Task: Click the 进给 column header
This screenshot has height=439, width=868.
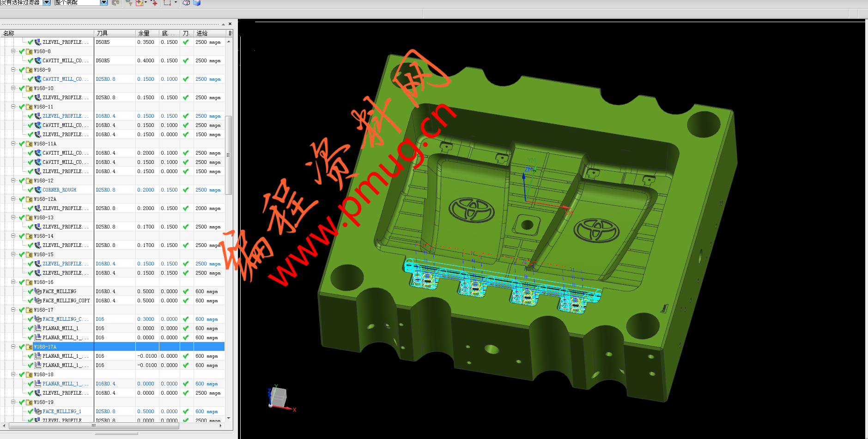Action: [209, 33]
